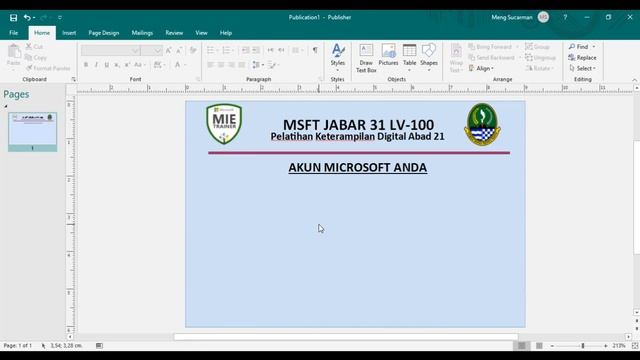Open the View tab
This screenshot has width=640, height=360.
tap(201, 33)
